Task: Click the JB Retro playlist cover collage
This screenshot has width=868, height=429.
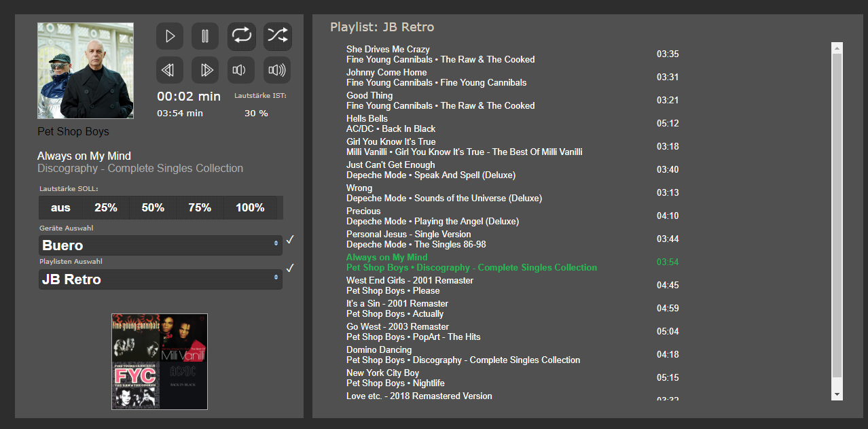Action: coord(160,362)
